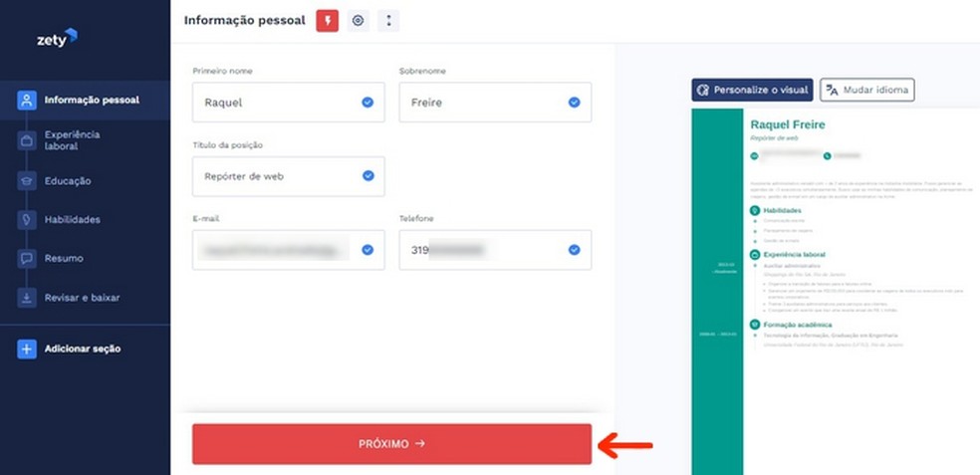Go to the Educação section
The height and width of the screenshot is (475, 980).
point(68,181)
